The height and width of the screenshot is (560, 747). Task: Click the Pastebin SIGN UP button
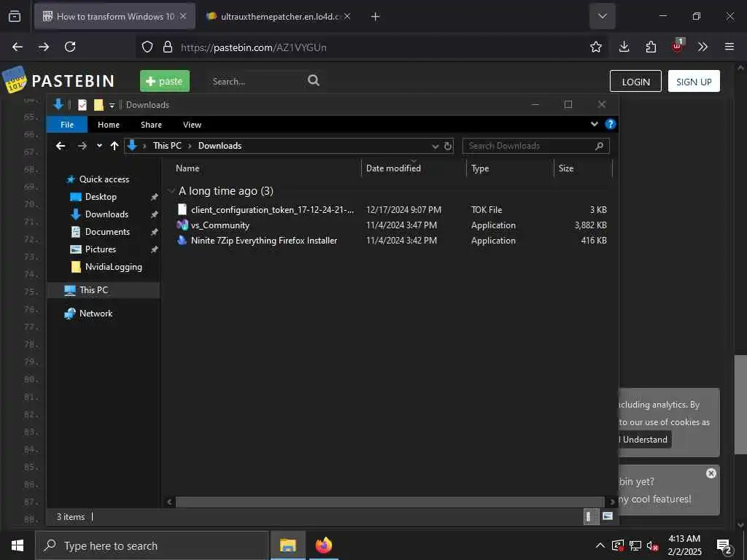click(694, 81)
